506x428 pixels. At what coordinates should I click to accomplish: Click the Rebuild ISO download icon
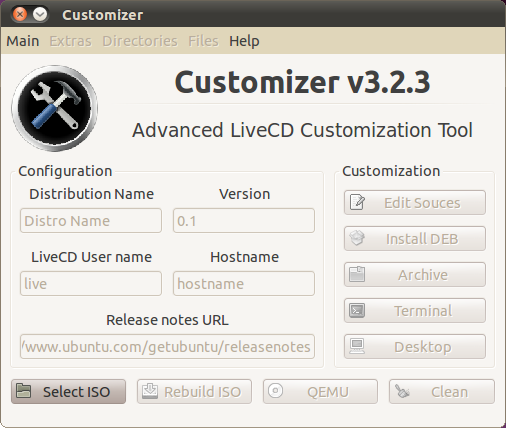[x=150, y=391]
